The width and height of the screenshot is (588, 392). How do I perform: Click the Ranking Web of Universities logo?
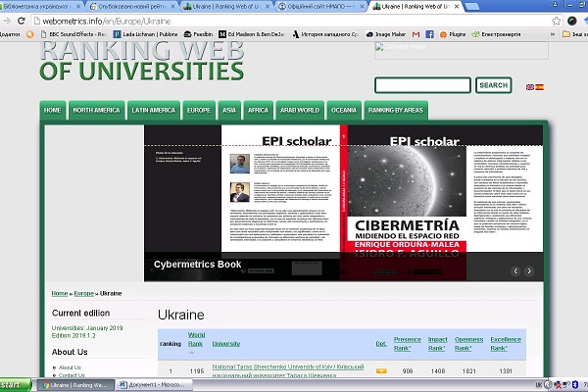pyautogui.click(x=142, y=62)
